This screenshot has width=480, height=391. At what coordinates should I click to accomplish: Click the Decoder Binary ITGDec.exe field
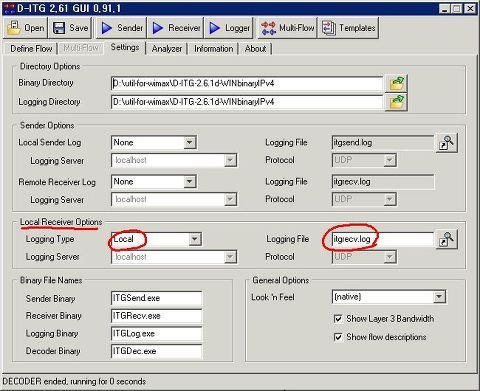click(156, 351)
